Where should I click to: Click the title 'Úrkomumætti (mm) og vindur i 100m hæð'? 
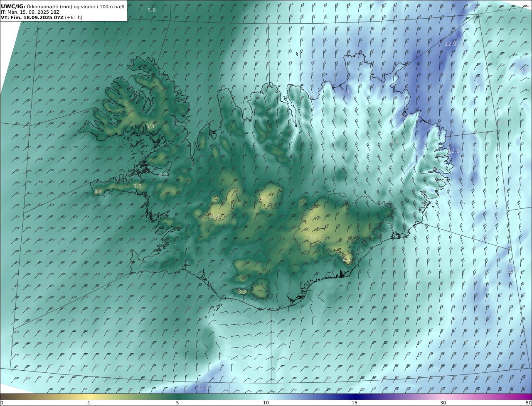point(76,7)
